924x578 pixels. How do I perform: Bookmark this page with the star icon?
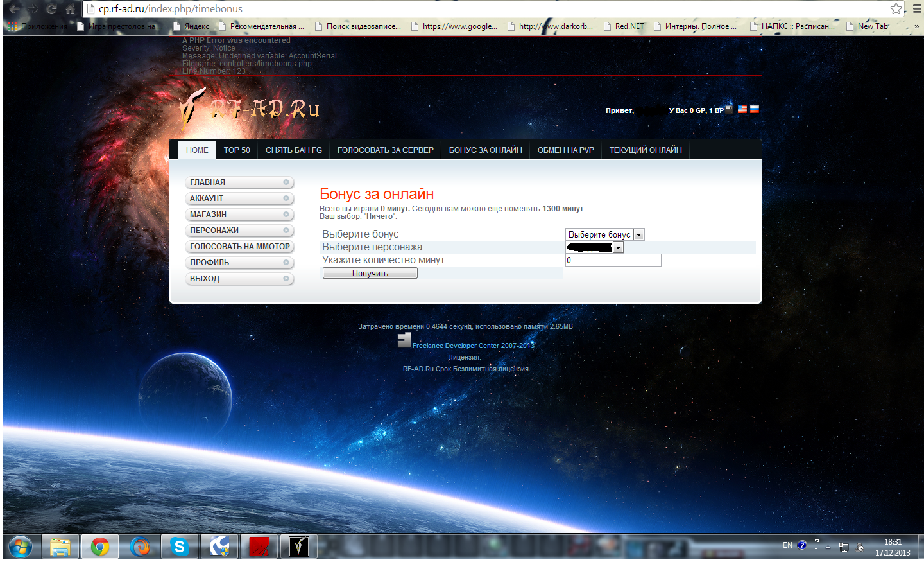896,8
